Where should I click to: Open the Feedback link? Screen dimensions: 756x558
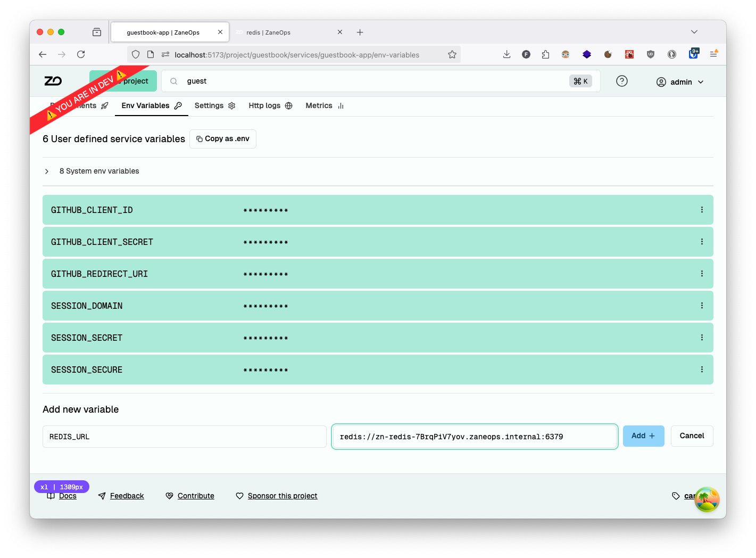127,496
